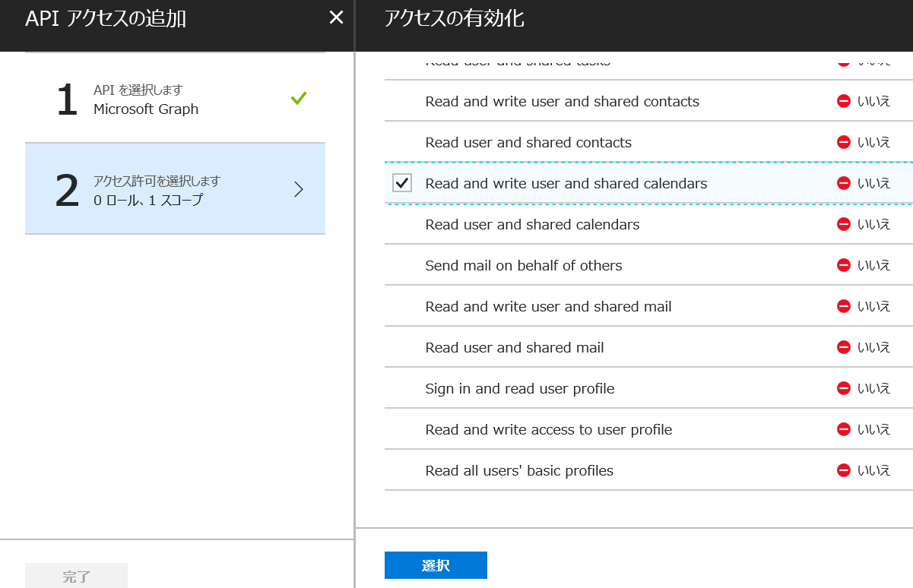Click the red deny icon on Sign in and read user profile row

(844, 387)
